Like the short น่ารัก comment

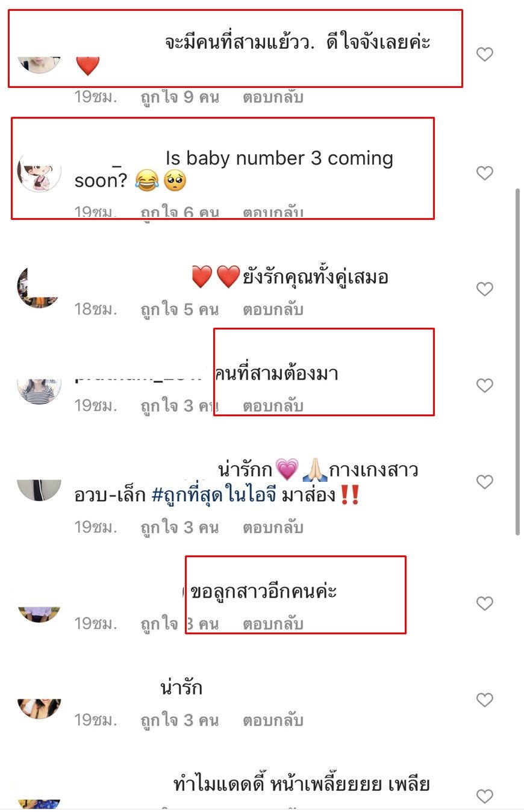tap(485, 699)
